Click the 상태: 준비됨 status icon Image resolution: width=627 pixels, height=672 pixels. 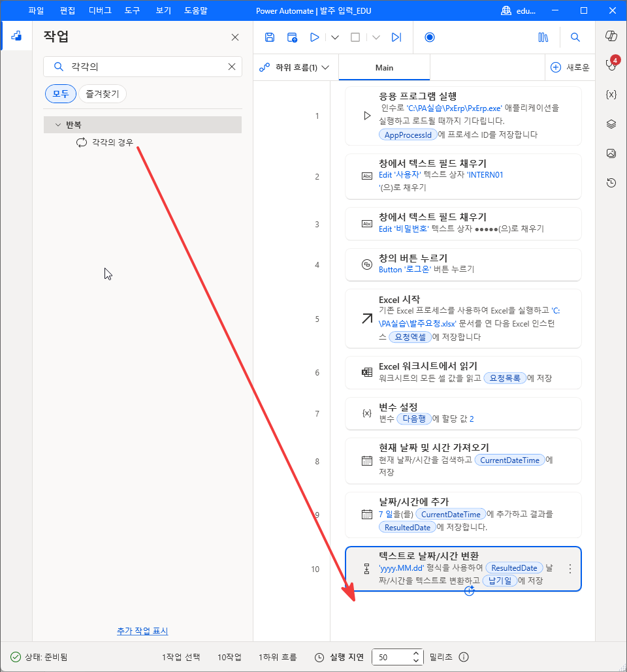point(16,657)
